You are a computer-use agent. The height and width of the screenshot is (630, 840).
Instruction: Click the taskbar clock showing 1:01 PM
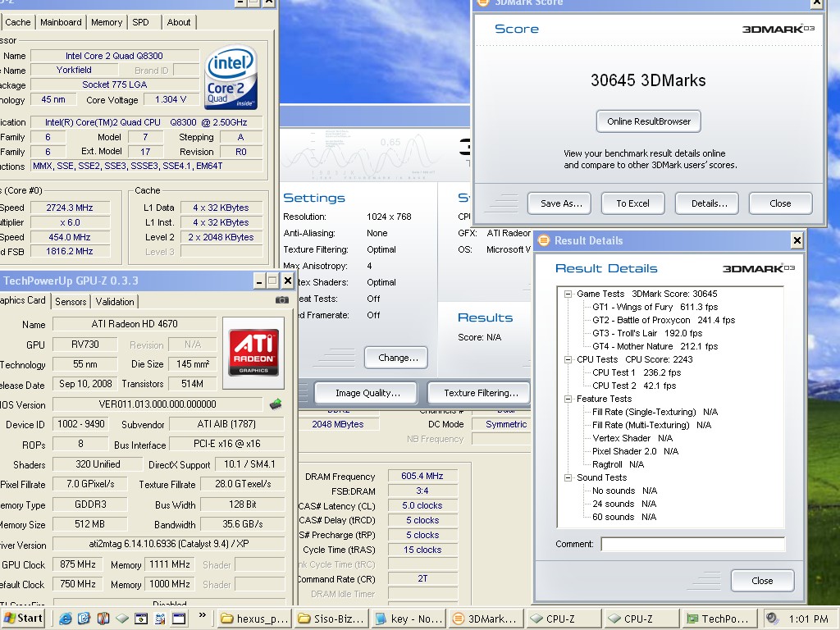pos(808,619)
